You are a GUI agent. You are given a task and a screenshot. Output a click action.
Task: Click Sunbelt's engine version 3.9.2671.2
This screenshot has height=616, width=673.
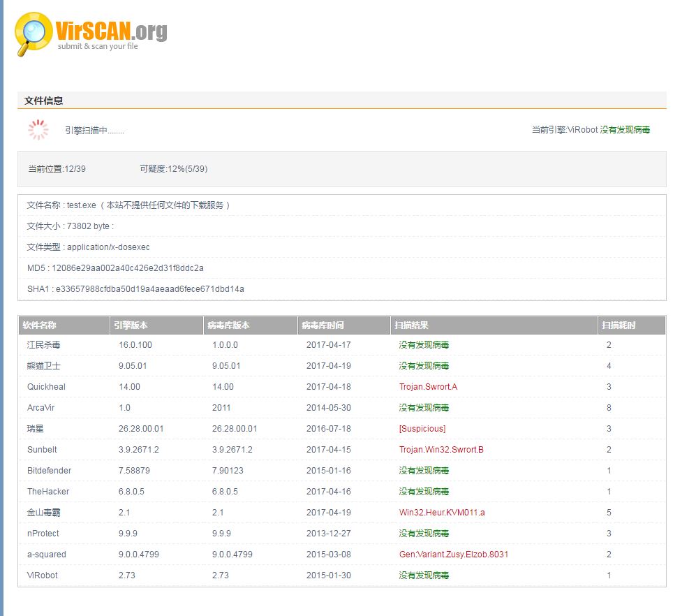tap(139, 450)
